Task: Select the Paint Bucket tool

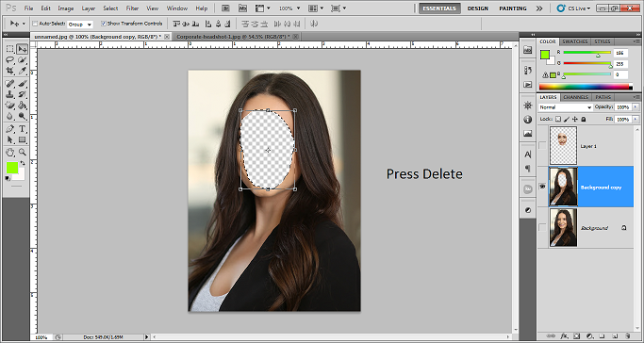Action: tap(23, 106)
